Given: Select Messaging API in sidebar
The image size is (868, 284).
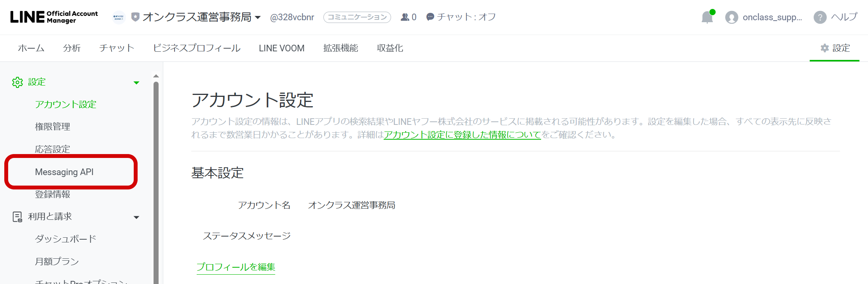Looking at the screenshot, I should (x=64, y=172).
